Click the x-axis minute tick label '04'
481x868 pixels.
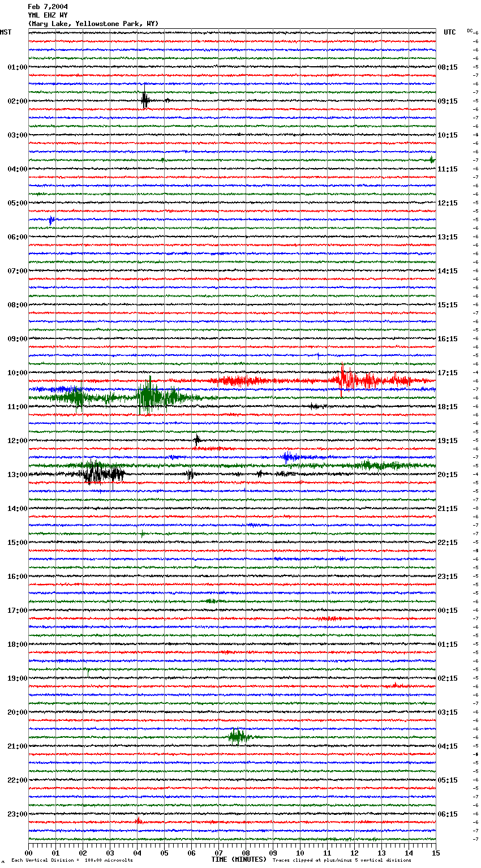tap(137, 853)
